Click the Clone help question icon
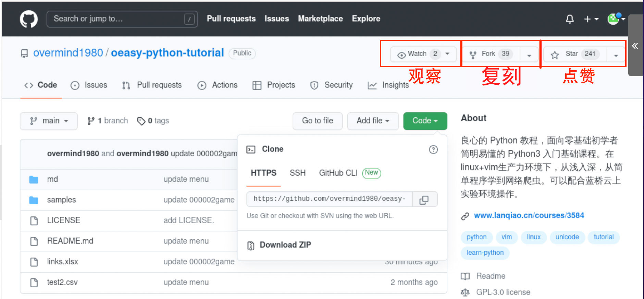This screenshot has height=299, width=644. [x=433, y=149]
